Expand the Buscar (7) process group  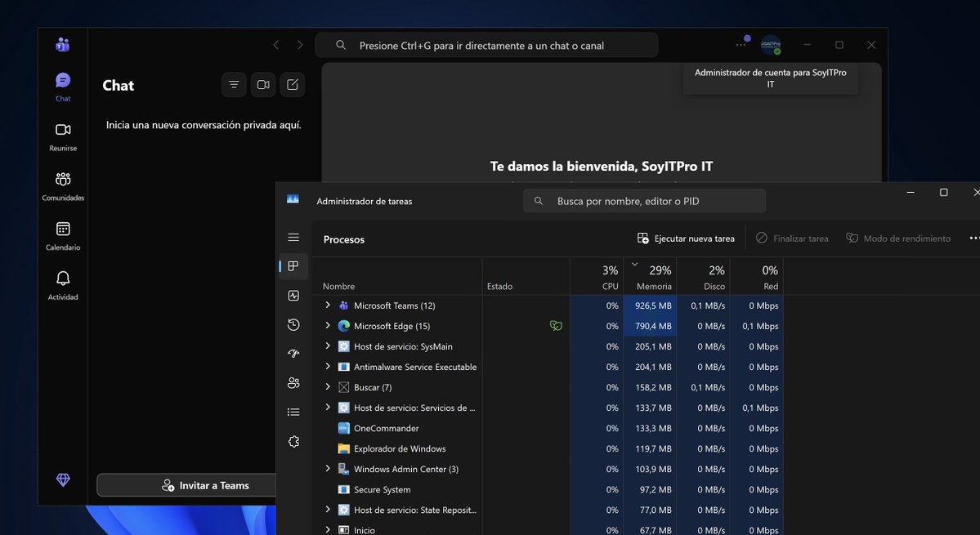point(328,387)
